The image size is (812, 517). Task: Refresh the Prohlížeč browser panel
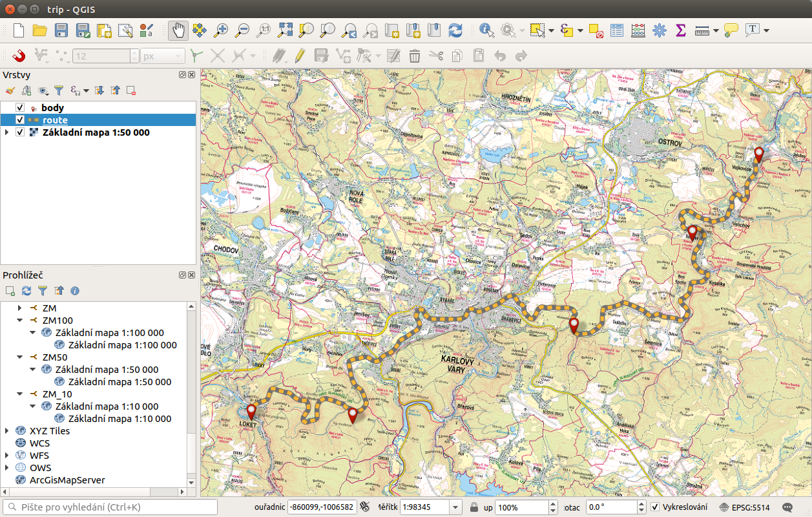26,291
